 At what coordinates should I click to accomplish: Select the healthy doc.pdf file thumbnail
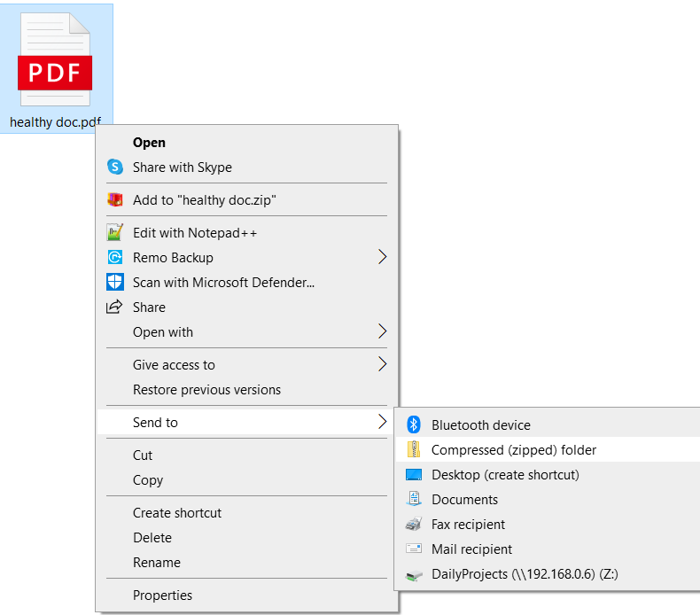coord(56,62)
